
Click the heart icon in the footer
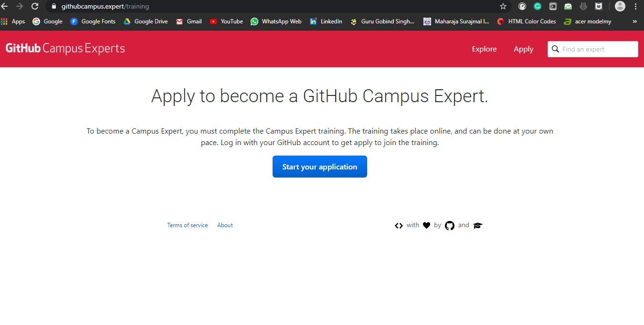[427, 226]
